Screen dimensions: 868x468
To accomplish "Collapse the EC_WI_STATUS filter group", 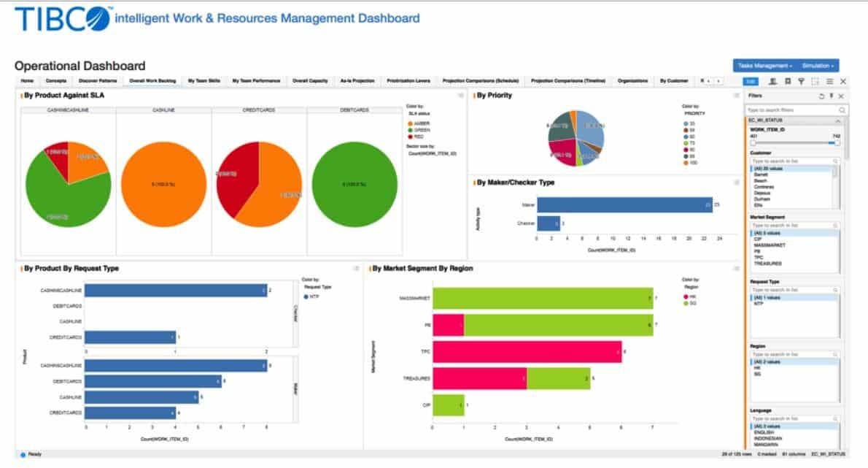I will pos(838,120).
